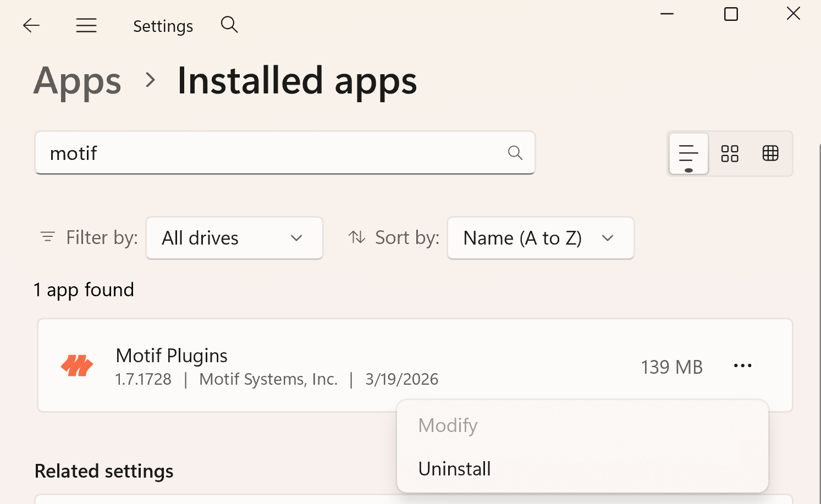
Task: Click the 3/19/2026 install date
Action: (401, 379)
